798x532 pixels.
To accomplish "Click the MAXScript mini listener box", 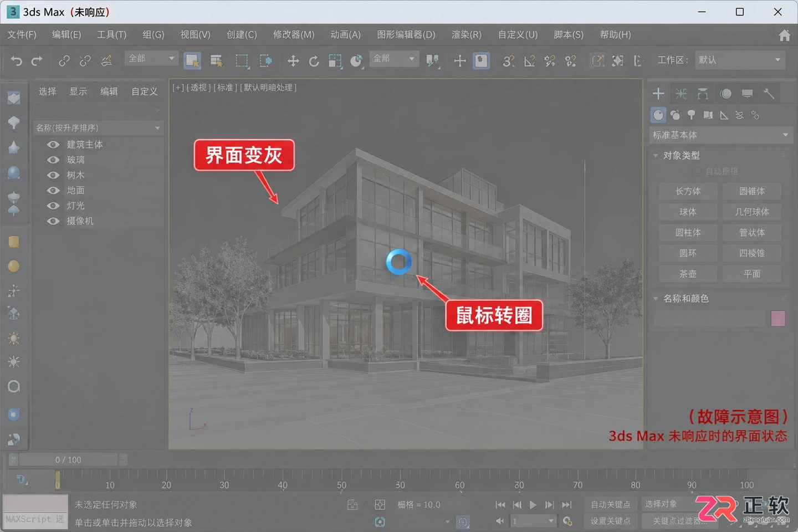I will click(35, 512).
